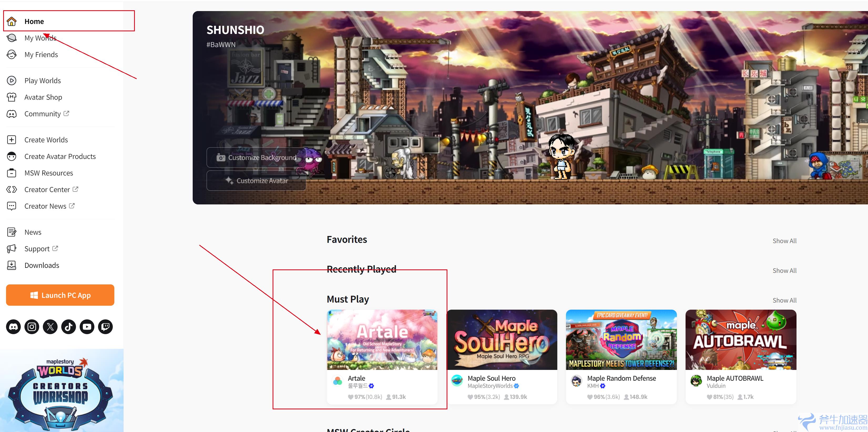Image resolution: width=868 pixels, height=432 pixels.
Task: Click the News notepad icon
Action: coord(12,232)
